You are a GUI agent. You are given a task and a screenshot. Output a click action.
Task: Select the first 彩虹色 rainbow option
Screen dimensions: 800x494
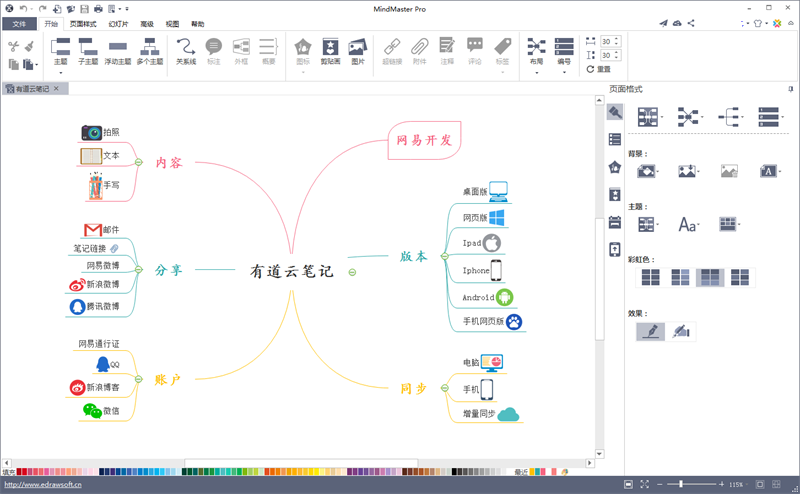point(651,277)
